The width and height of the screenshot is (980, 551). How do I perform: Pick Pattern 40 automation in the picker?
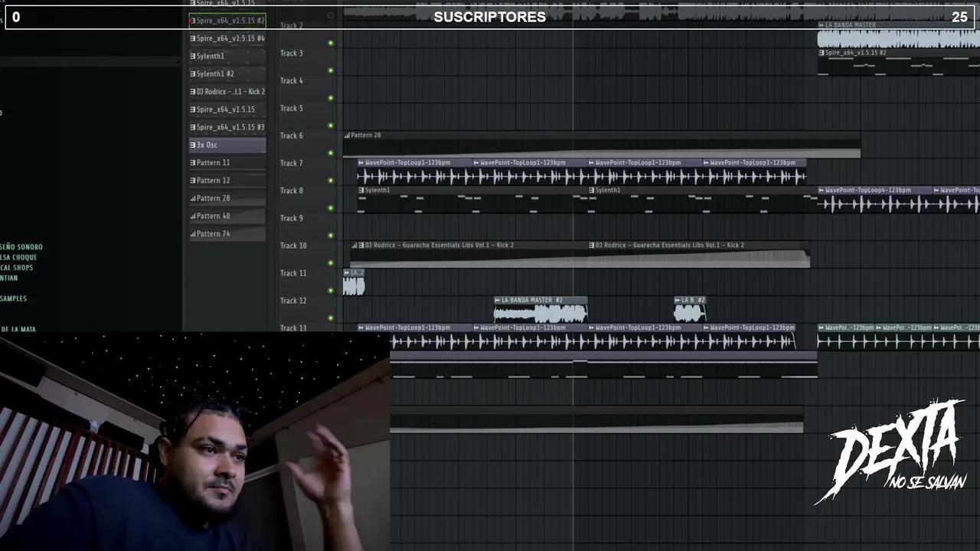click(227, 216)
